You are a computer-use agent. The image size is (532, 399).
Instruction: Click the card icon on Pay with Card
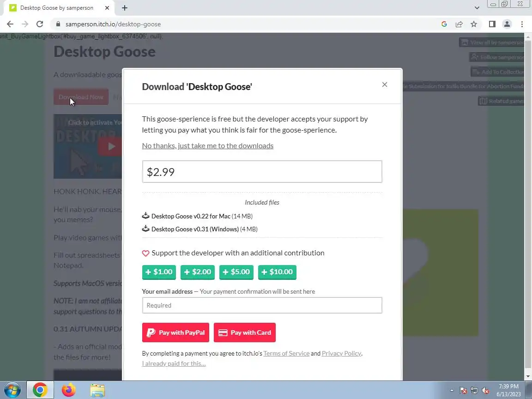coord(223,333)
